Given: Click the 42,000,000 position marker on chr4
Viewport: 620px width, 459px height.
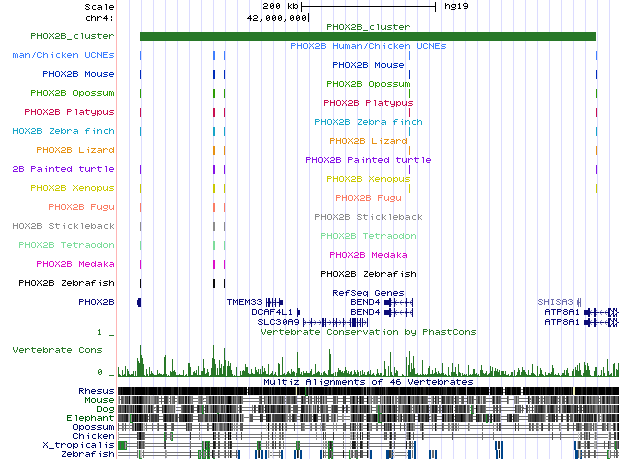Looking at the screenshot, I should (x=277, y=17).
